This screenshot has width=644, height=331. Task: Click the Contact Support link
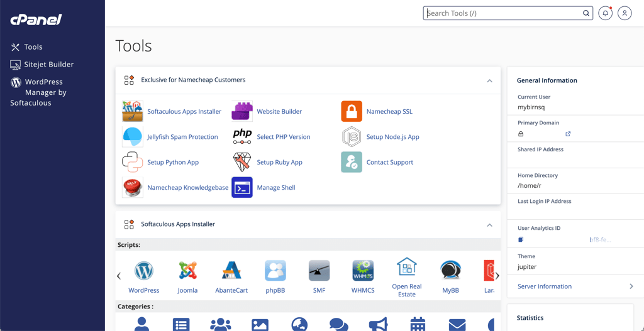pos(390,163)
